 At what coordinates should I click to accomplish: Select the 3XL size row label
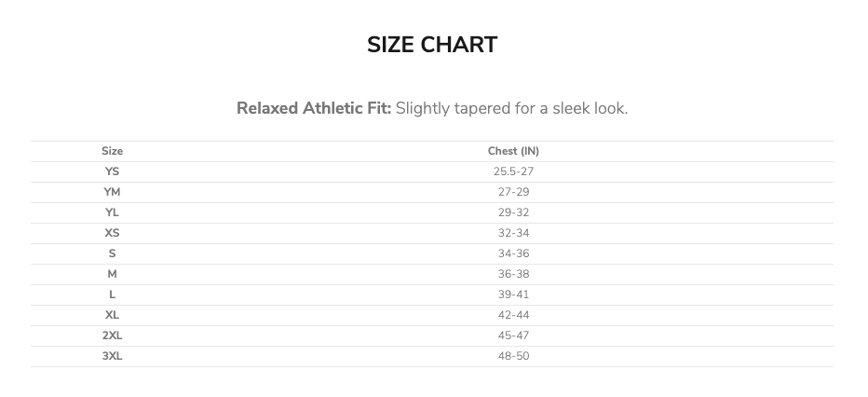click(x=112, y=356)
